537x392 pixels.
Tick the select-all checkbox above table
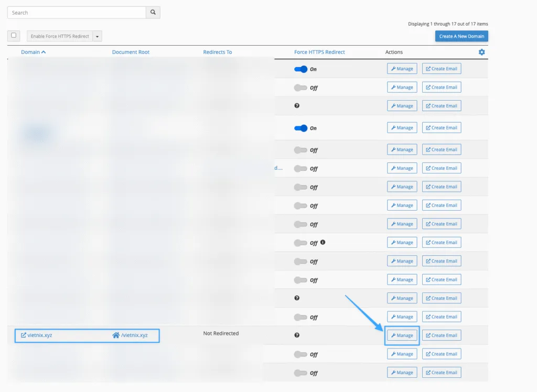14,36
